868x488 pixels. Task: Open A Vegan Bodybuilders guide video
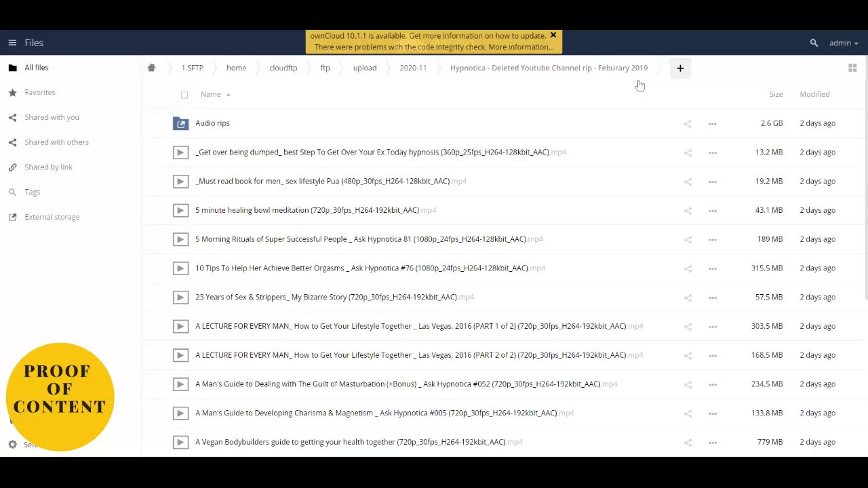pos(359,442)
